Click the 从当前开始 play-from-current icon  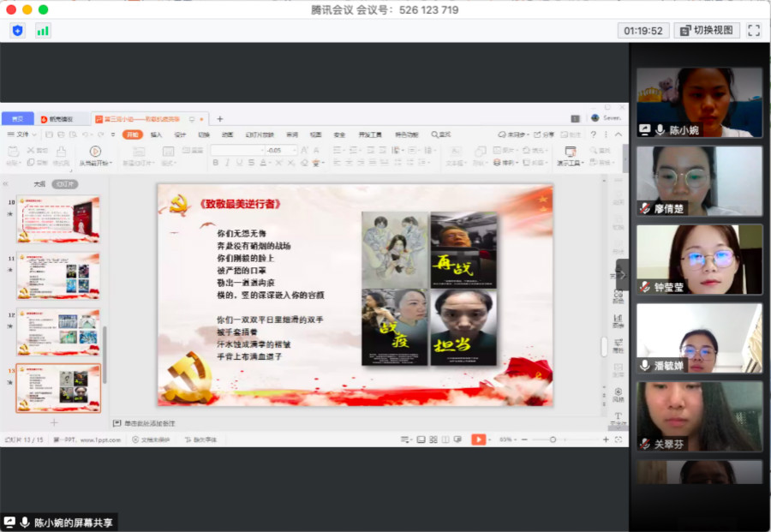95,152
